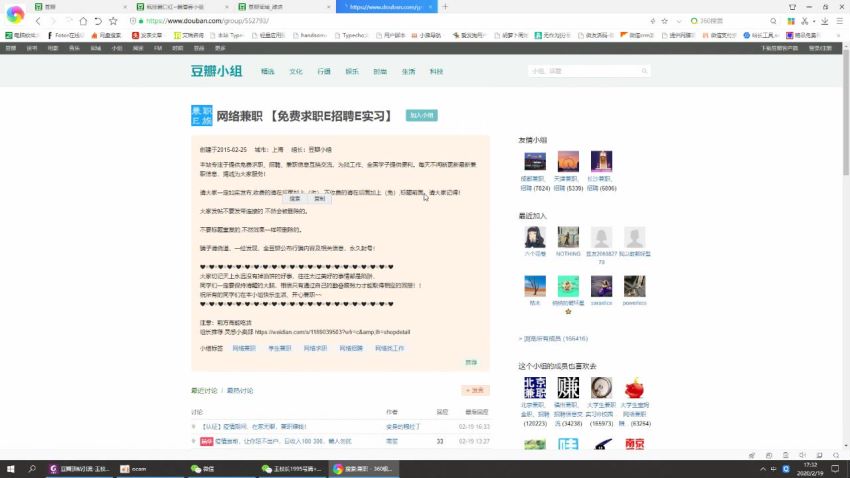
Task: Open first friendly-group thumbnail (7824 members)
Action: 535,162
